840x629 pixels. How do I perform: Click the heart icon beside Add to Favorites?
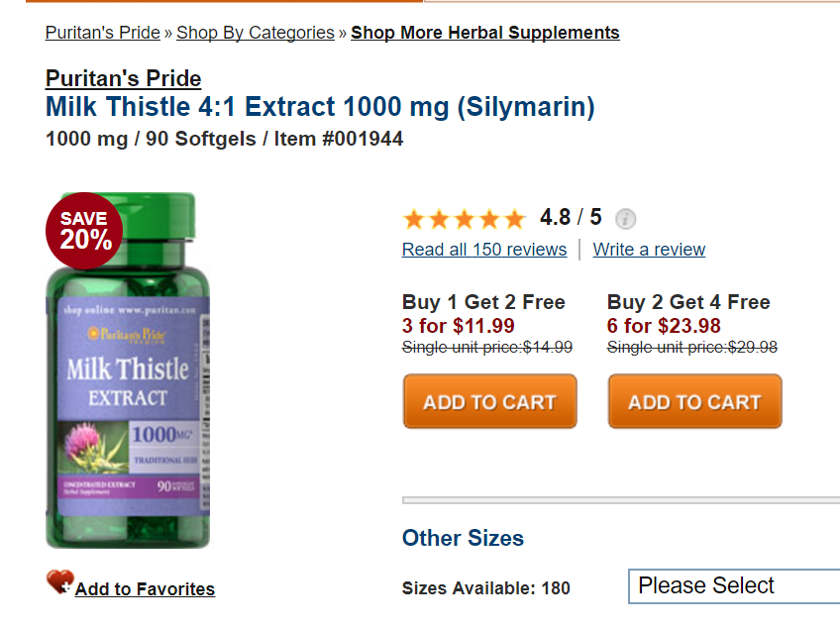[59, 582]
